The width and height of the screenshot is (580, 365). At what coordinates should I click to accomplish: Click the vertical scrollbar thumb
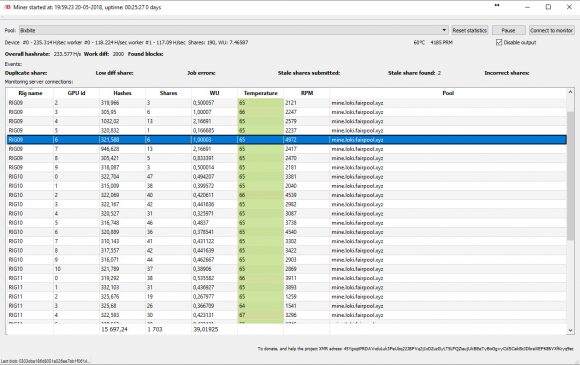click(x=570, y=176)
